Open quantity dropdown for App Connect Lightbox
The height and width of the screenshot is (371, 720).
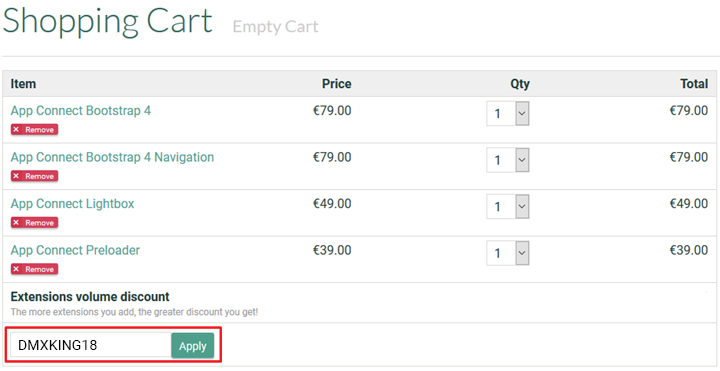(x=507, y=206)
